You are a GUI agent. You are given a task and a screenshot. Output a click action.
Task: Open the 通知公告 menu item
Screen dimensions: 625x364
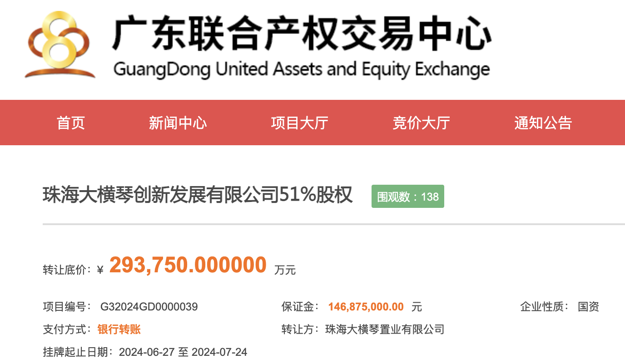click(x=543, y=123)
